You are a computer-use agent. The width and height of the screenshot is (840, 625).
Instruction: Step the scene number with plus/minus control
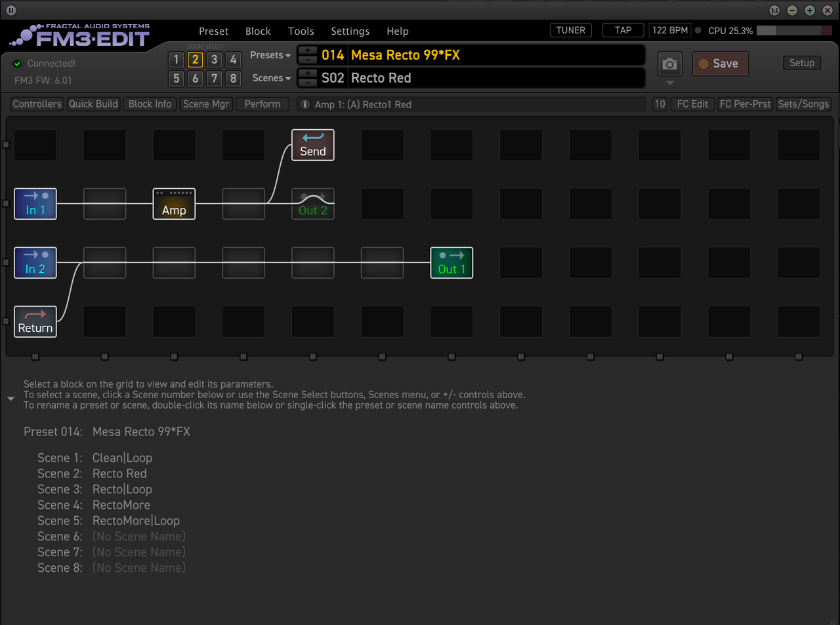(x=307, y=78)
